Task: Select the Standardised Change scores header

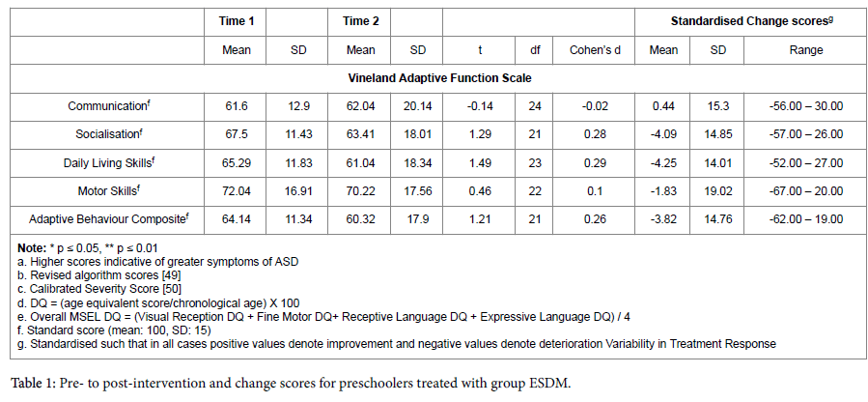Action: pos(745,19)
